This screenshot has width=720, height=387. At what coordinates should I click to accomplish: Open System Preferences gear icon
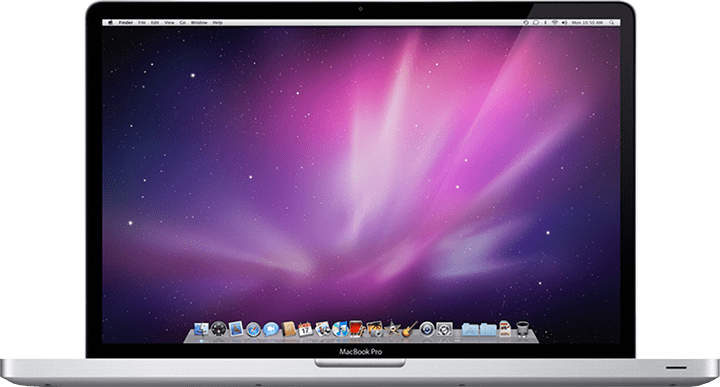pos(444,329)
